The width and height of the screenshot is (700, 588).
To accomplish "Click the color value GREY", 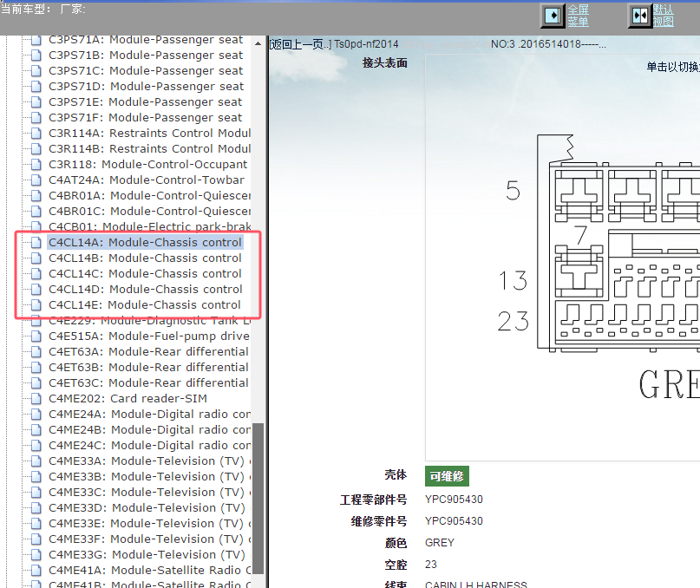I will point(440,543).
